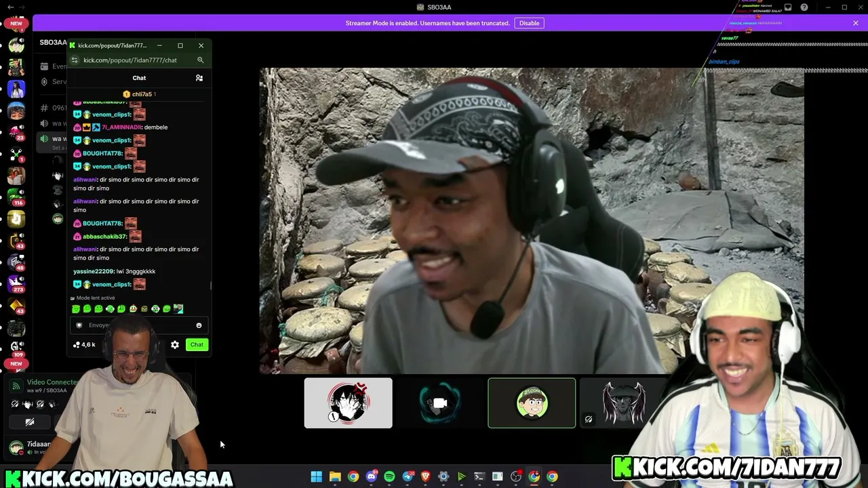
Task: Select the red-haired anime avatar participant tile
Action: 348,403
